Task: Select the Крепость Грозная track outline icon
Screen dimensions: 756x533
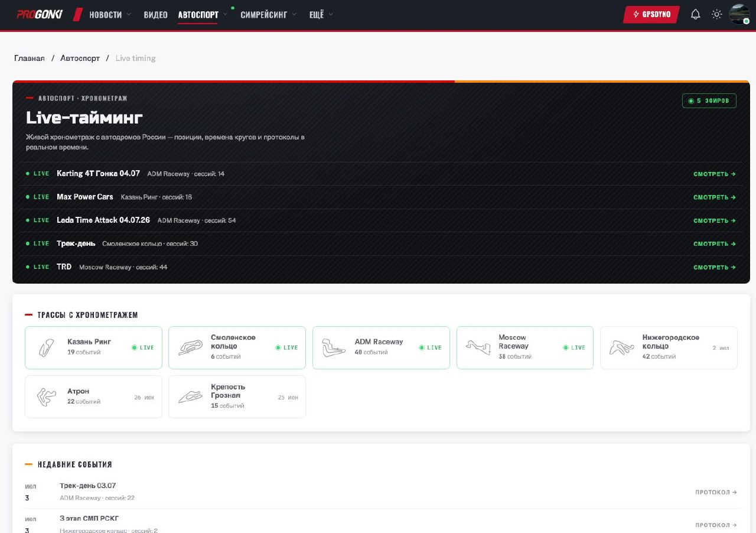Action: [x=190, y=396]
